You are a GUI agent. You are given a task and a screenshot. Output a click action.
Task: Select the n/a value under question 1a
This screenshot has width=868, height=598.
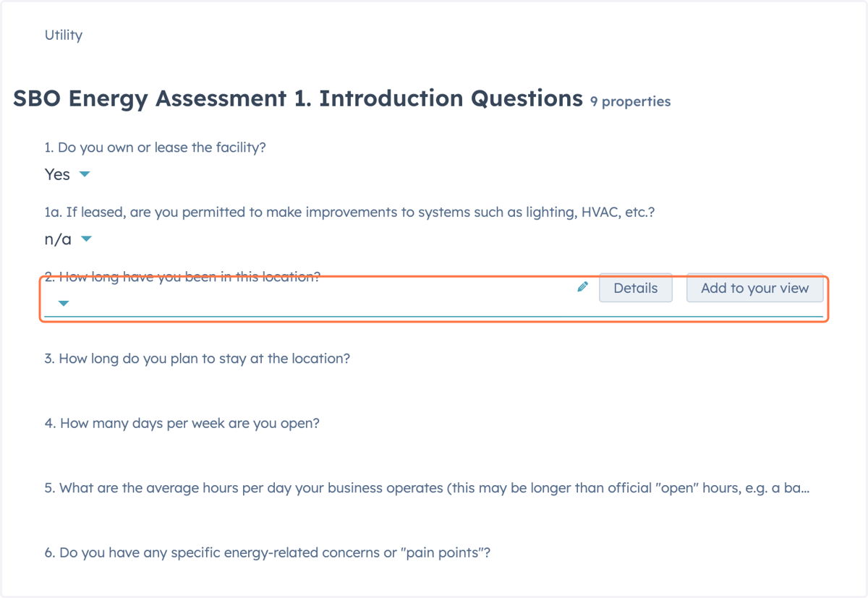(58, 239)
